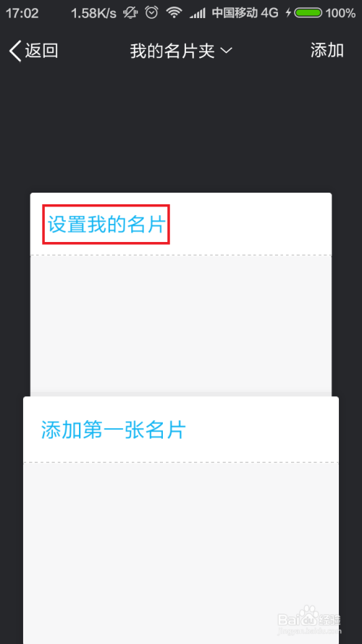Tap the muted bell icon in status bar
The image size is (362, 644).
(x=130, y=13)
